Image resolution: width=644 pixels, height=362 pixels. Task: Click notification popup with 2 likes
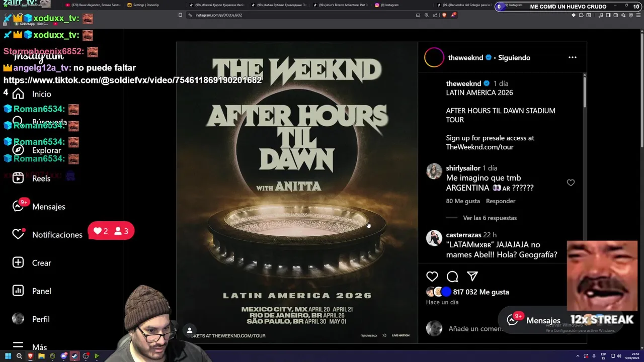click(x=111, y=231)
